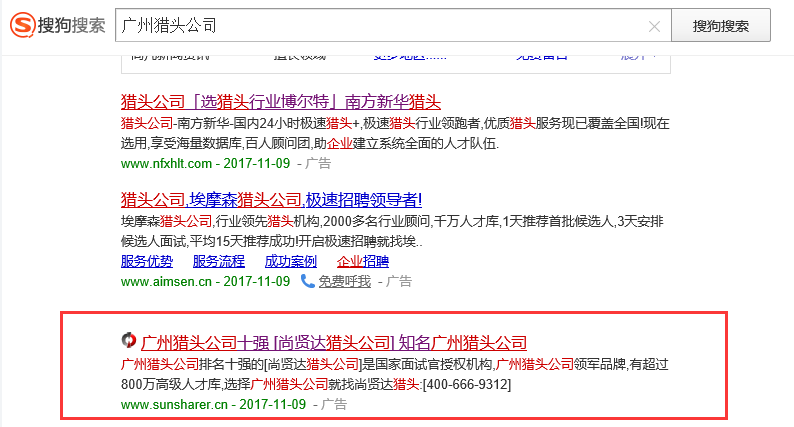Click the www.sunsharer.cn green URL
794x427 pixels.
coord(173,405)
